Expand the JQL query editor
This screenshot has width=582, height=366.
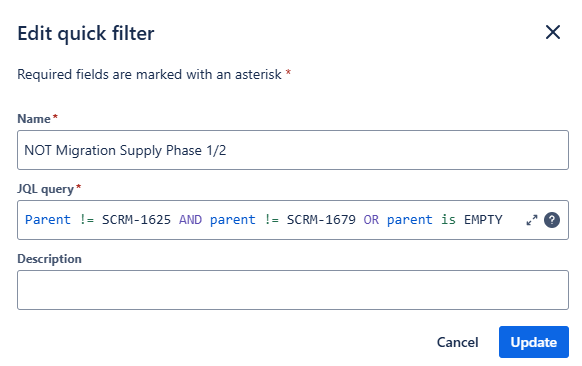coord(532,220)
